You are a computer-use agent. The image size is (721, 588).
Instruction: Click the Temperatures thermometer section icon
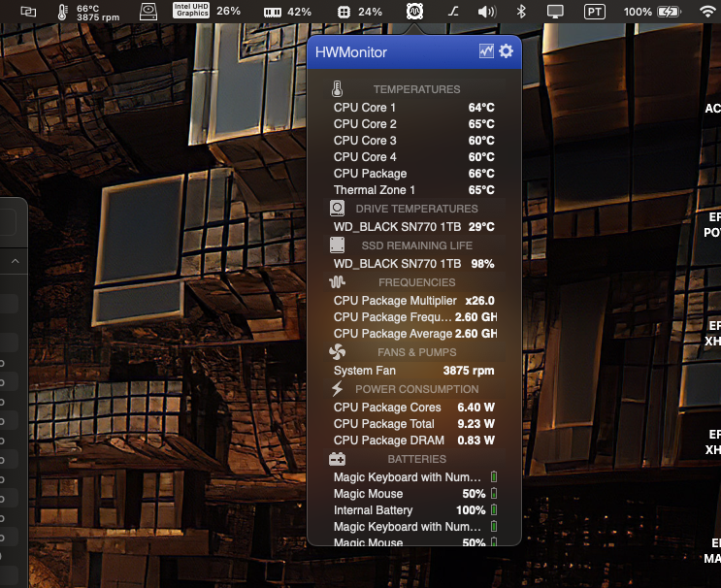[337, 88]
